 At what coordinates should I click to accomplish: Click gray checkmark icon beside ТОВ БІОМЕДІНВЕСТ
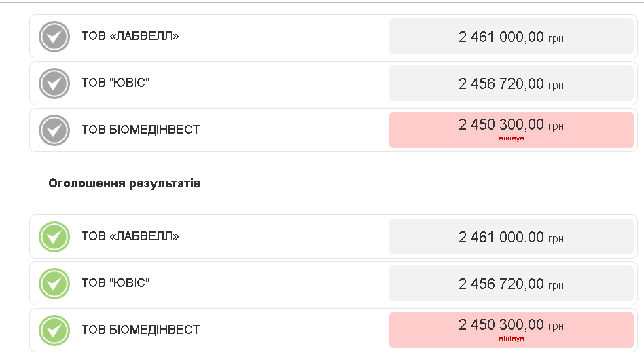tap(54, 130)
